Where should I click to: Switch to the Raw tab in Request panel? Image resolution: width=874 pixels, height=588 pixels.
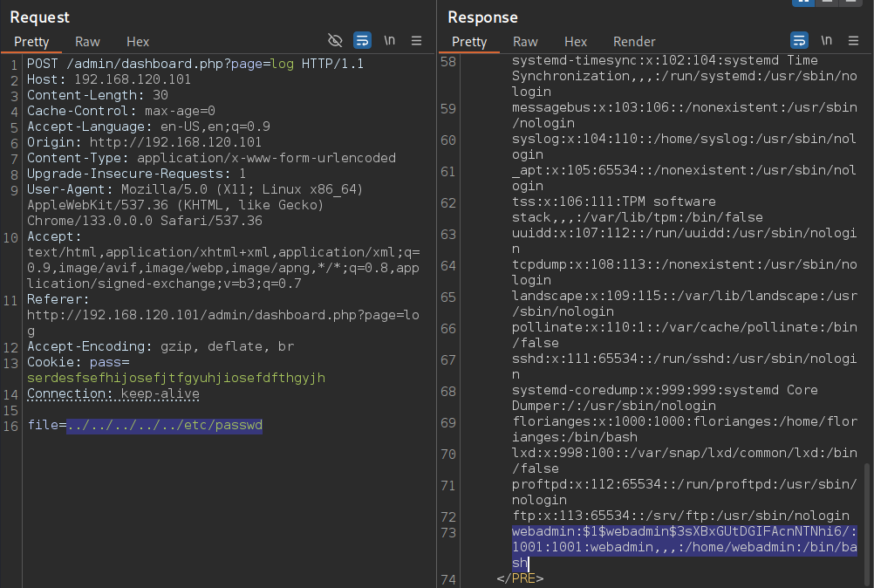pyautogui.click(x=87, y=42)
